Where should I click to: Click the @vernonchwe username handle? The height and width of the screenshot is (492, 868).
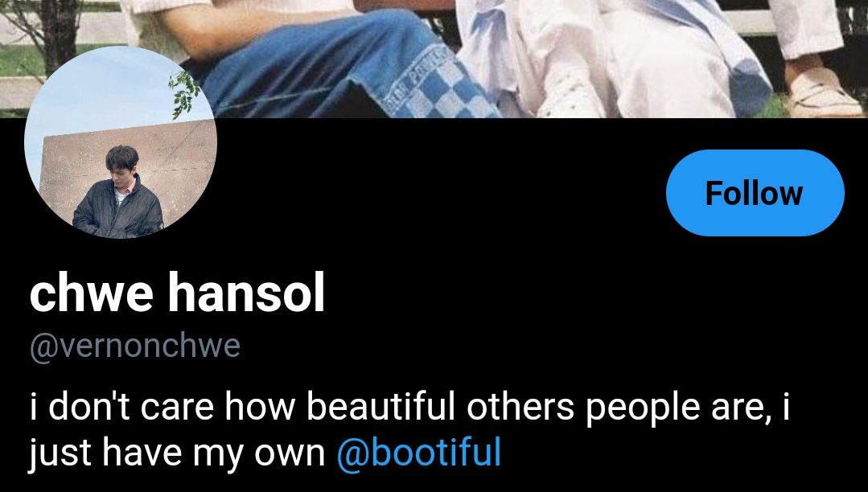[134, 346]
